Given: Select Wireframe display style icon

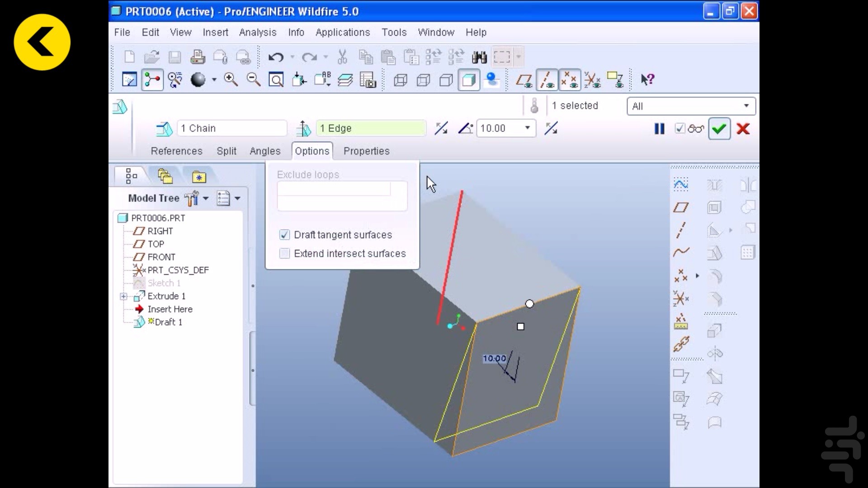Looking at the screenshot, I should [x=401, y=80].
